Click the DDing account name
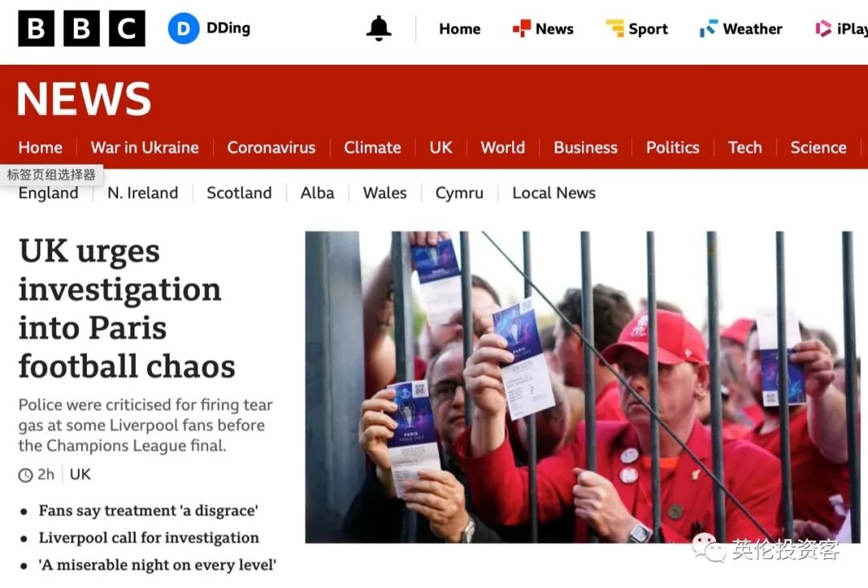Viewport: 868px width, 588px height. (228, 28)
